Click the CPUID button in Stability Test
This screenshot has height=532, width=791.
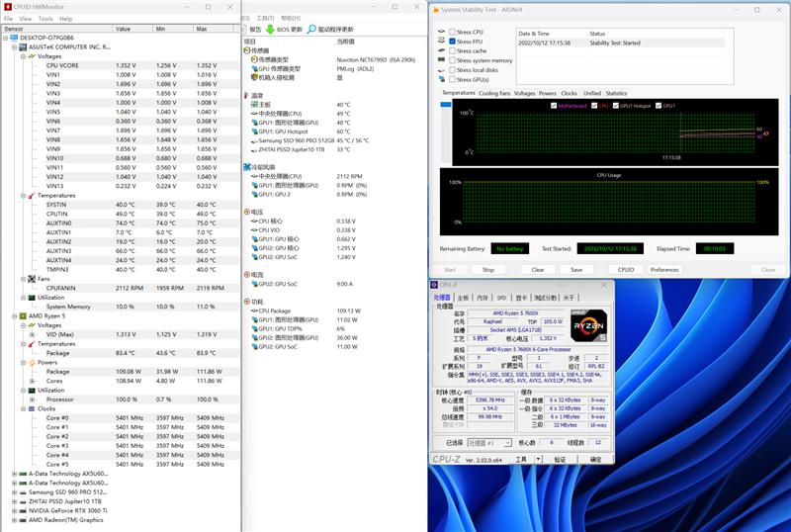tap(626, 270)
